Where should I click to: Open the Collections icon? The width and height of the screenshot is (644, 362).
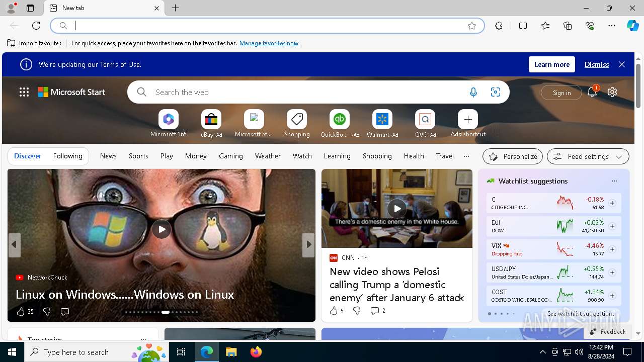click(568, 26)
